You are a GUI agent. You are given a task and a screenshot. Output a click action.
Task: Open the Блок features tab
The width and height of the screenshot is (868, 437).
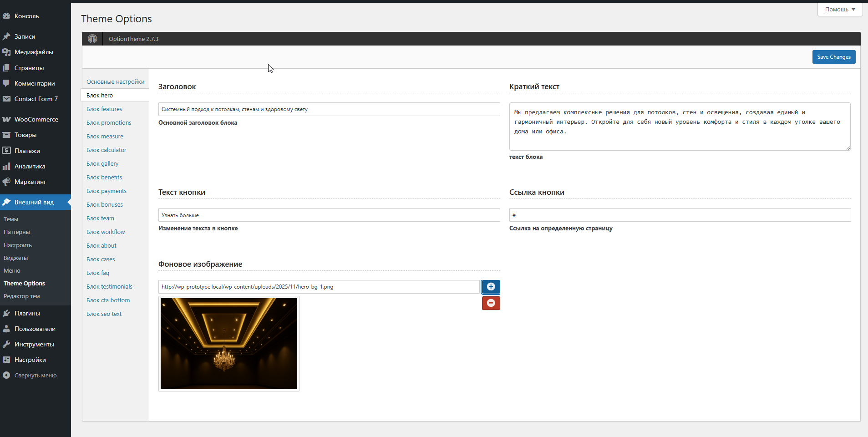tap(104, 109)
